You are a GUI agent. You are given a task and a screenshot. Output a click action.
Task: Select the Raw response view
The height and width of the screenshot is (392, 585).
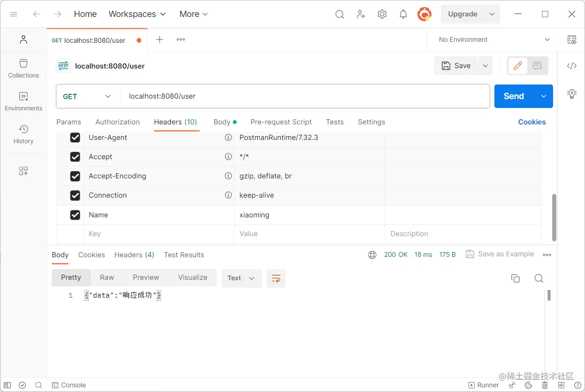[107, 277]
